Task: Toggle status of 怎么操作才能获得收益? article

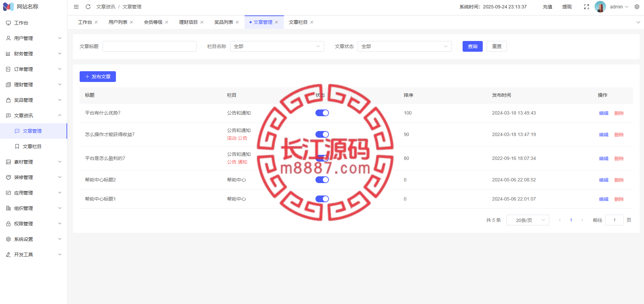Action: 322,134
